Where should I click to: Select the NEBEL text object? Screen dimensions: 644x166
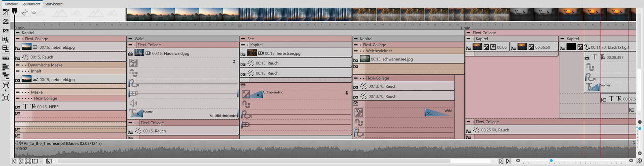[x=70, y=107]
